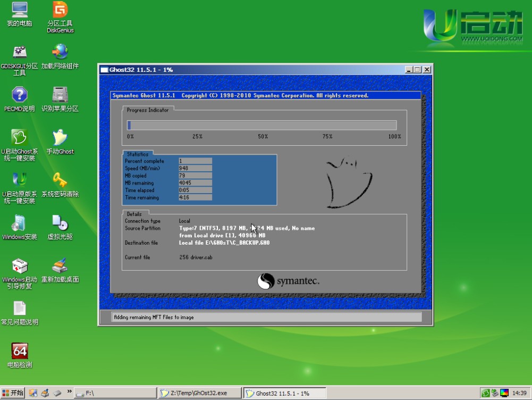Click the Ghost32 title bar window icon
Screen dimensions: 532x400
click(x=104, y=70)
